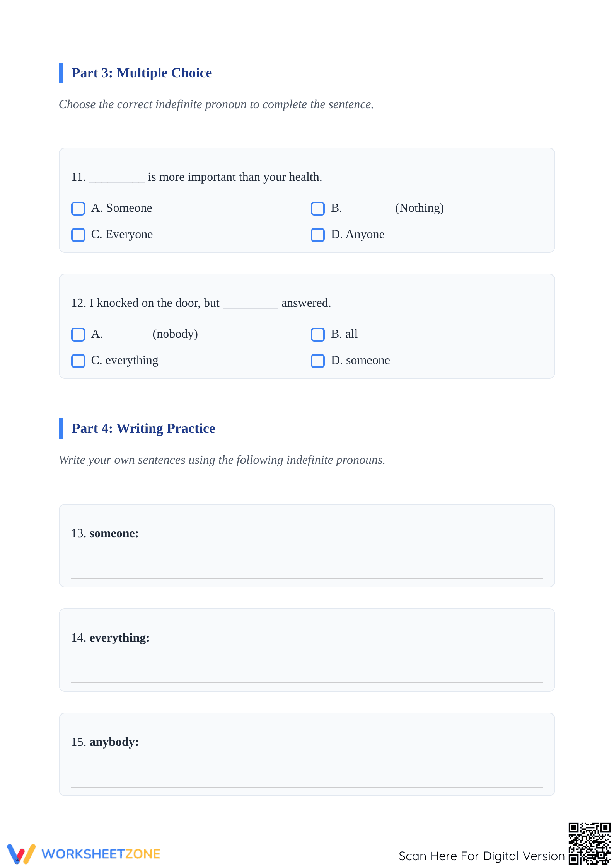Click the answer line under 13. someone
Screen dimensions: 614x868
(x=307, y=578)
